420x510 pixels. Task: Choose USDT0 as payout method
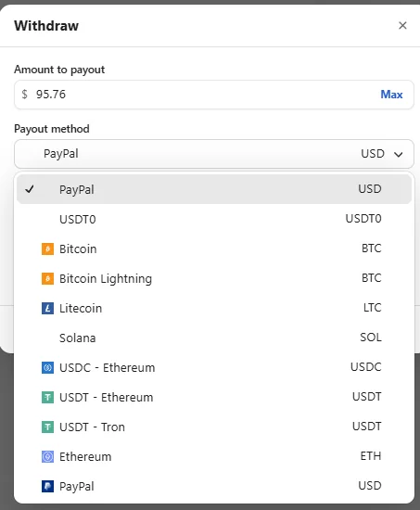click(x=214, y=219)
